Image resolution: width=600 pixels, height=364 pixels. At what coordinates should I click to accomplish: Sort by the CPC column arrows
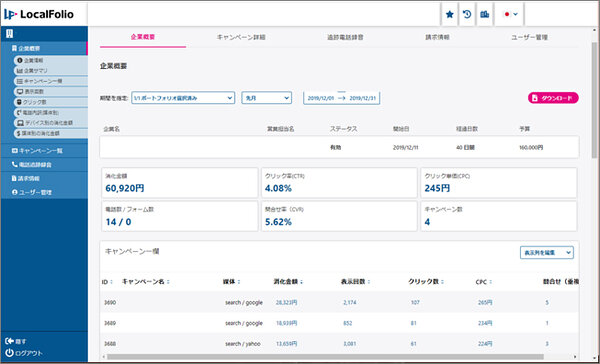[491, 282]
